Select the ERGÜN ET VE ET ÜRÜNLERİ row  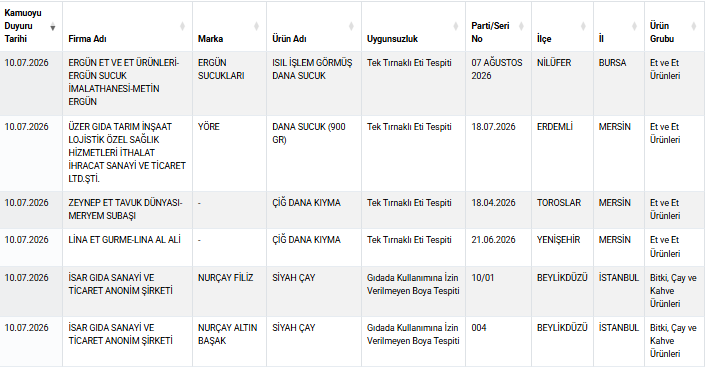coord(352,83)
